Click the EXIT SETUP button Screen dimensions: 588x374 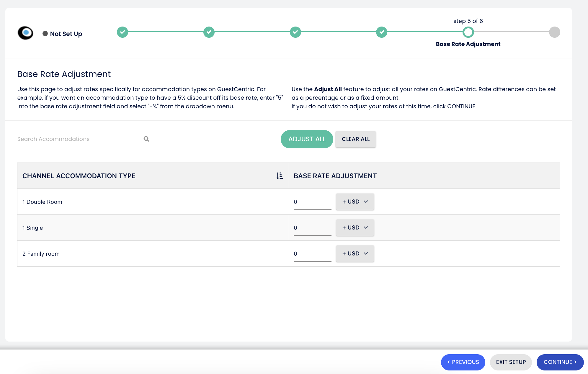[x=511, y=362]
